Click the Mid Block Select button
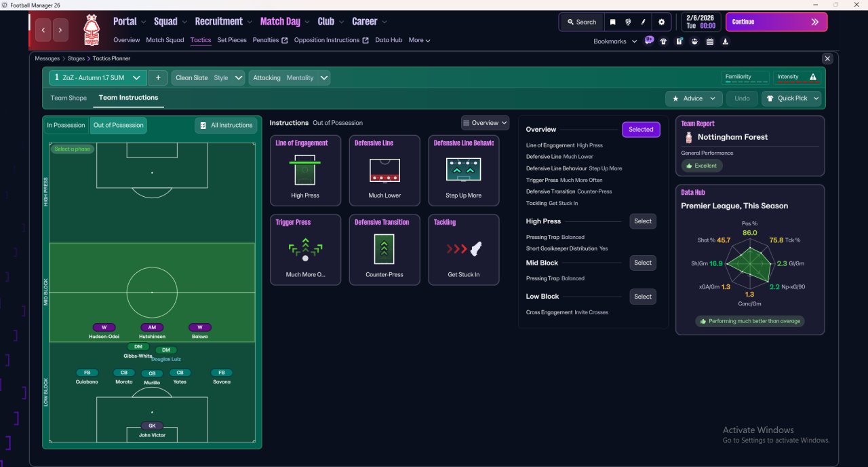This screenshot has width=868, height=467. tap(643, 263)
